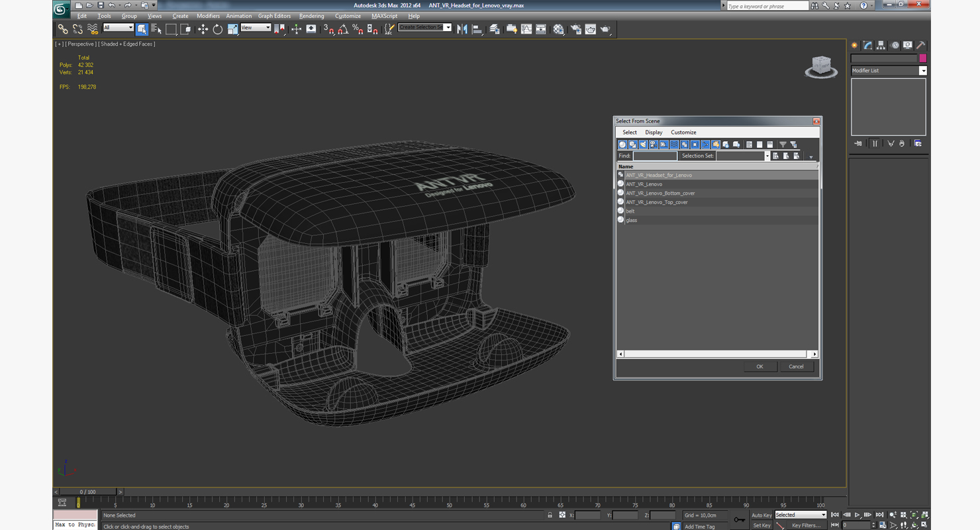
Task: Click the Render Production teapot icon
Action: click(606, 29)
